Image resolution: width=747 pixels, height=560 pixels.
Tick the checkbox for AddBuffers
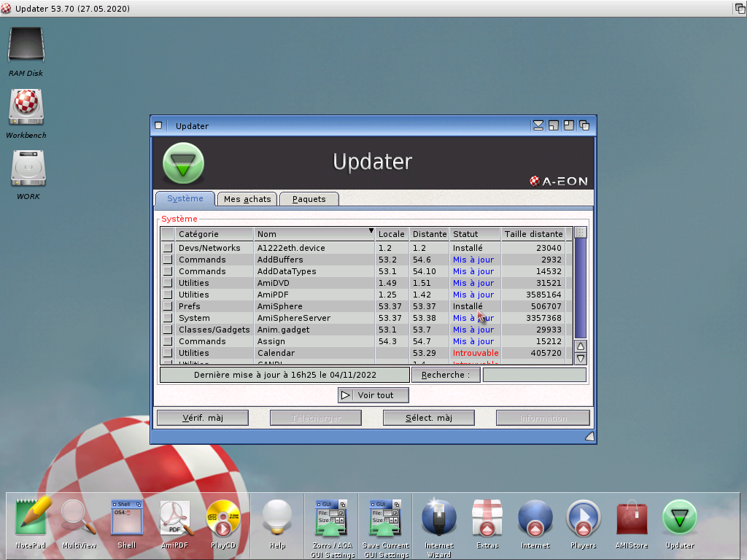(168, 260)
